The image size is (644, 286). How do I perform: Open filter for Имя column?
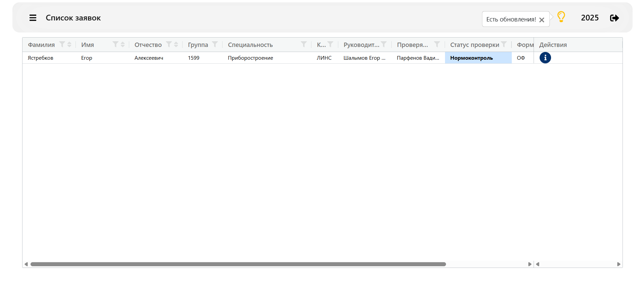tap(115, 44)
